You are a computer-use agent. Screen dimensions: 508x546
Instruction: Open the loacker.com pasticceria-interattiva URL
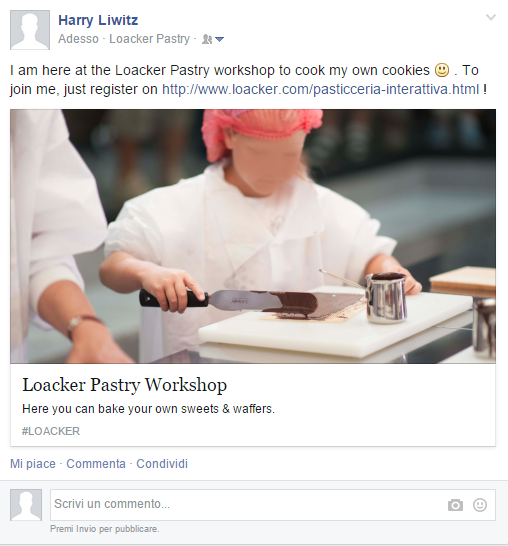point(321,89)
